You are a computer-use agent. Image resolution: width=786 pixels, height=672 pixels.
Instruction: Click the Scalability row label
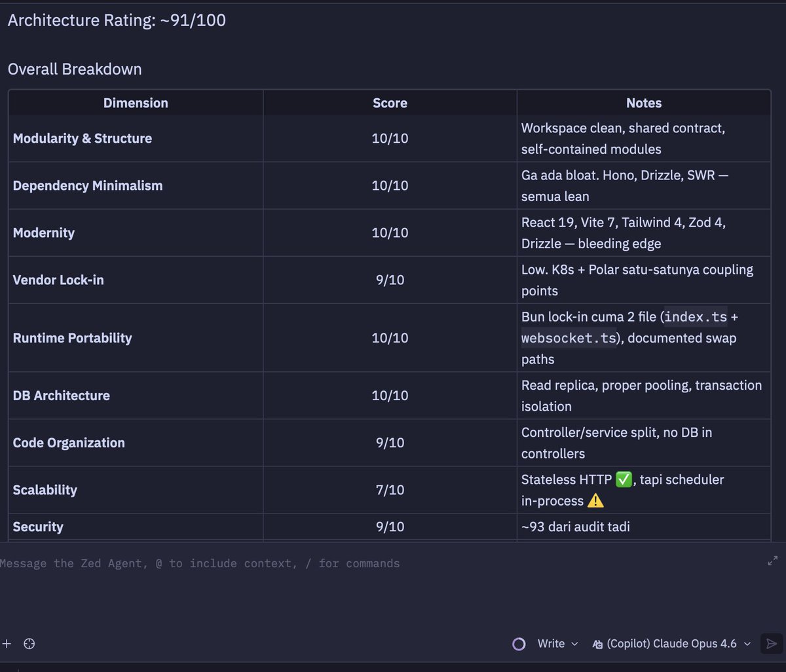45,490
